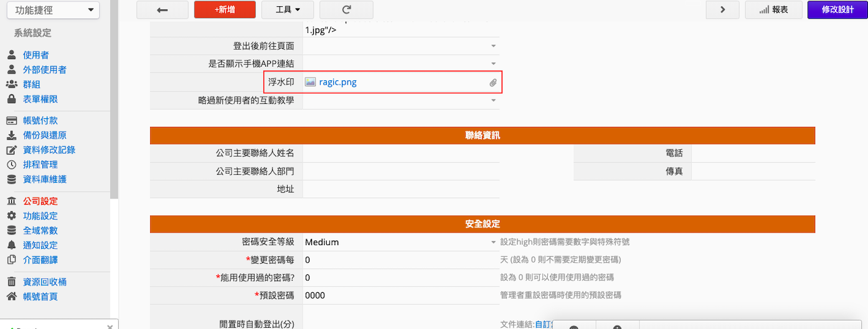Expand the 功能捷徑 dropdown
Image resolution: width=868 pixels, height=329 pixels.
tap(52, 10)
